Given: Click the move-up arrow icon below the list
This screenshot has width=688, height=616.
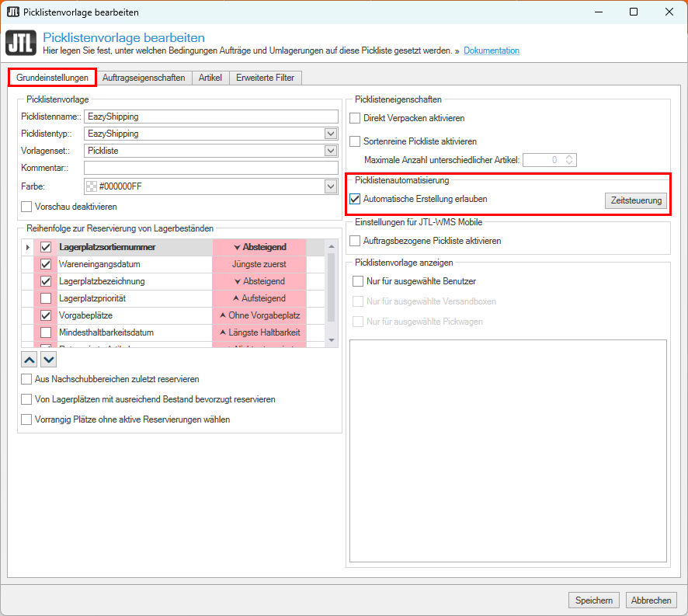Looking at the screenshot, I should click(30, 359).
